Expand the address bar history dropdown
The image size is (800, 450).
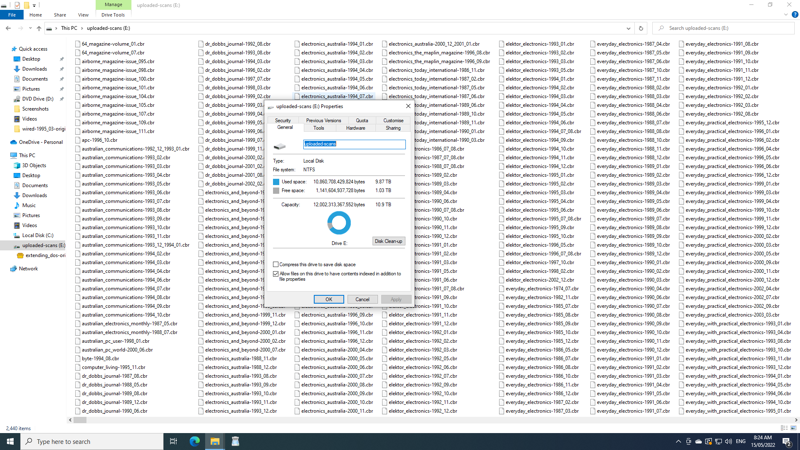[628, 28]
